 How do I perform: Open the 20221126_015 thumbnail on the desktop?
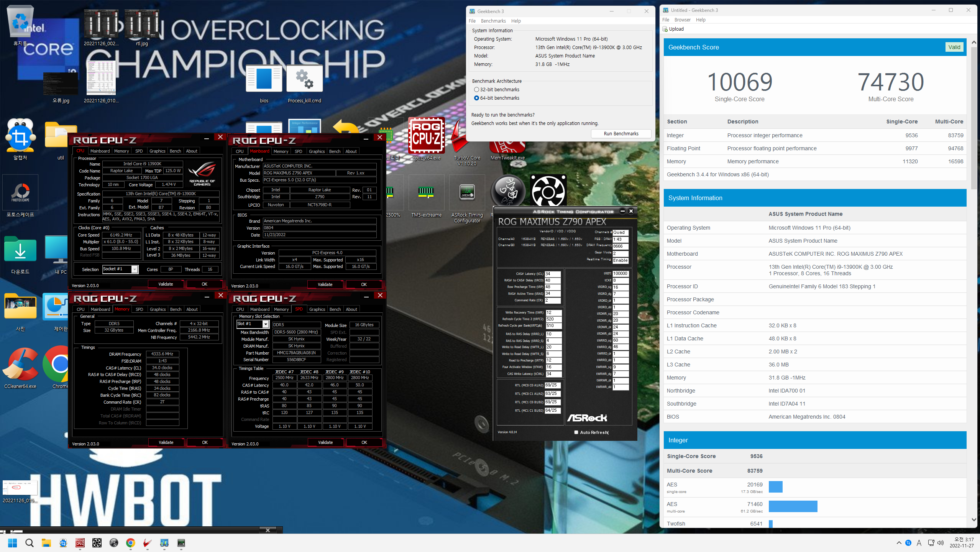coord(20,491)
